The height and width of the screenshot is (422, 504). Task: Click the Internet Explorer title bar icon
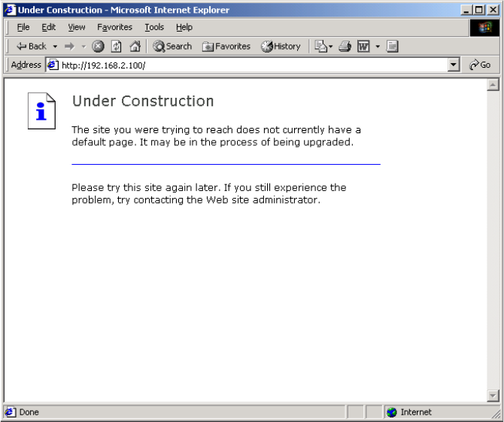coord(10,10)
